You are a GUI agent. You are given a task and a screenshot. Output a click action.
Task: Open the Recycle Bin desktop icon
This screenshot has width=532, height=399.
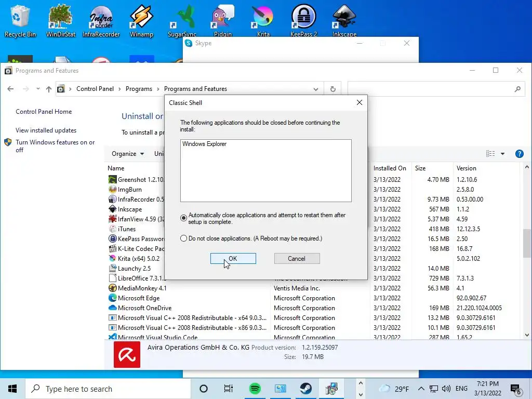[x=20, y=20]
